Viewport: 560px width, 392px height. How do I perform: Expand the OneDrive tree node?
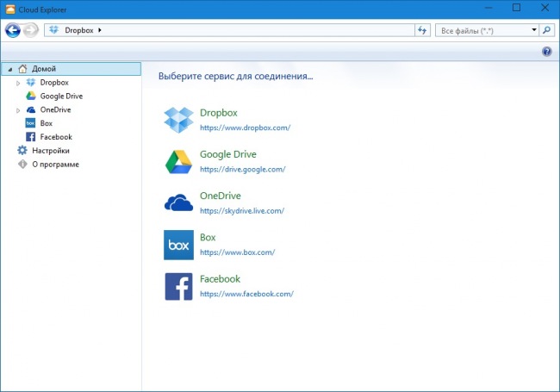pos(18,110)
